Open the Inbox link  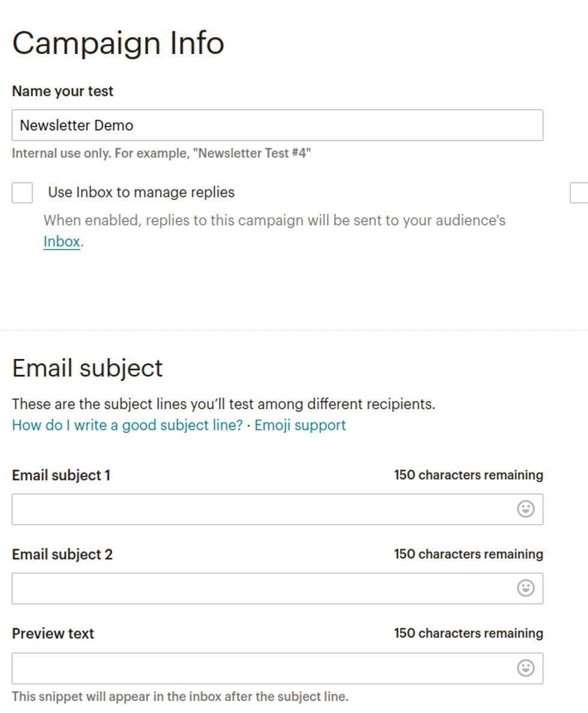click(x=61, y=242)
